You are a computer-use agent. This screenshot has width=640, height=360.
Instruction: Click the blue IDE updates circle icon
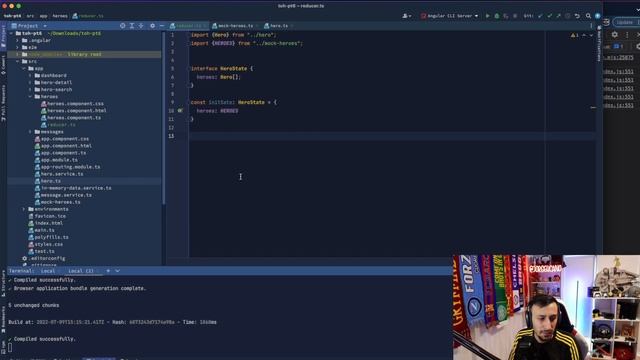coord(598,16)
